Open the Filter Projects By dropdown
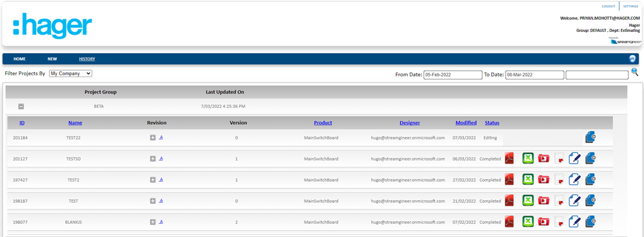This screenshot has height=237, width=644. click(x=70, y=73)
